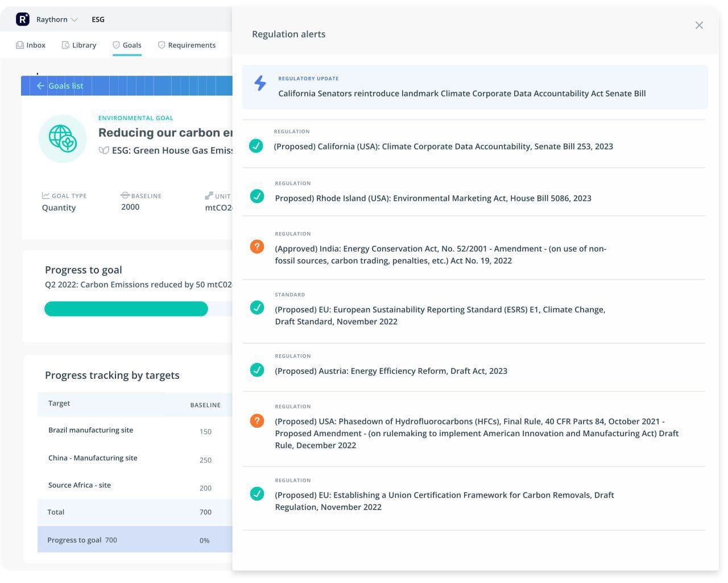Switch to the Inbox tab
728x583 pixels.
(31, 45)
